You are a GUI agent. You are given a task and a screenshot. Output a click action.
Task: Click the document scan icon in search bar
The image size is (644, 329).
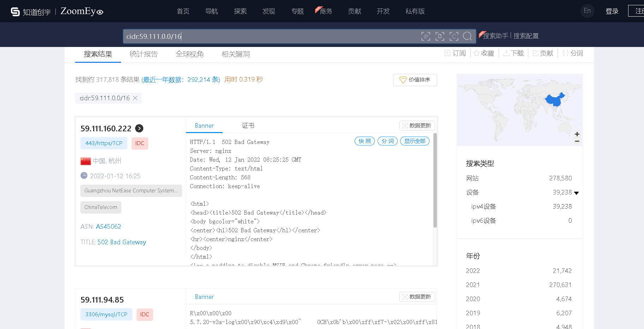click(x=440, y=36)
